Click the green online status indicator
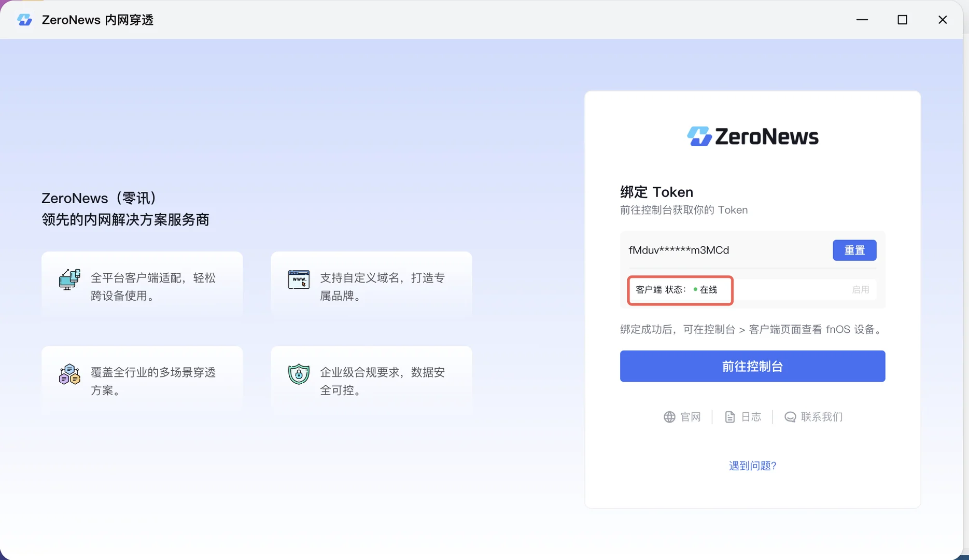This screenshot has height=560, width=969. (x=695, y=289)
